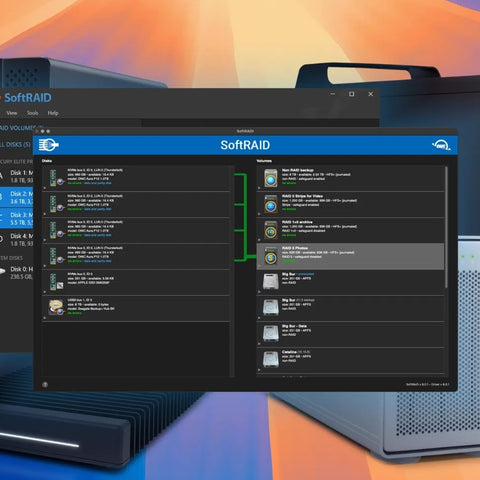Image resolution: width=480 pixels, height=480 pixels.
Task: Open help icon at window bottom corner
Action: coord(45,385)
